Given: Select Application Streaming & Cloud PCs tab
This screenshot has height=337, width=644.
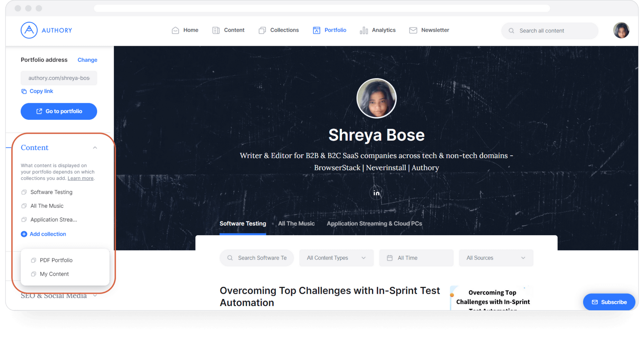Looking at the screenshot, I should click(x=374, y=224).
